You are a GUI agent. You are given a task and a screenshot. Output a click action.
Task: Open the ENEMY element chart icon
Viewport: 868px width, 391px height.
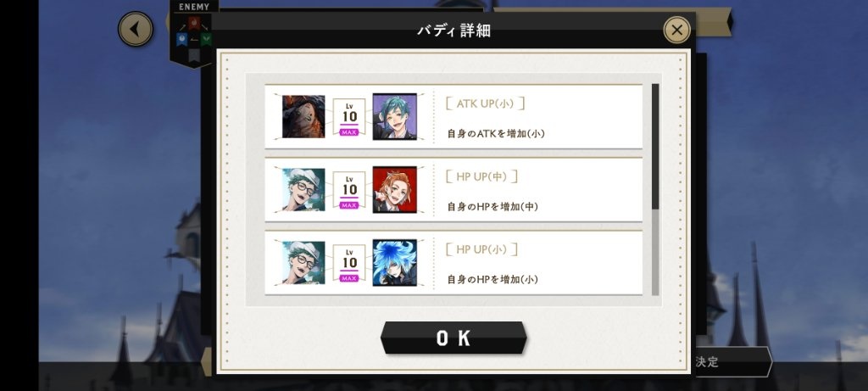[x=194, y=34]
